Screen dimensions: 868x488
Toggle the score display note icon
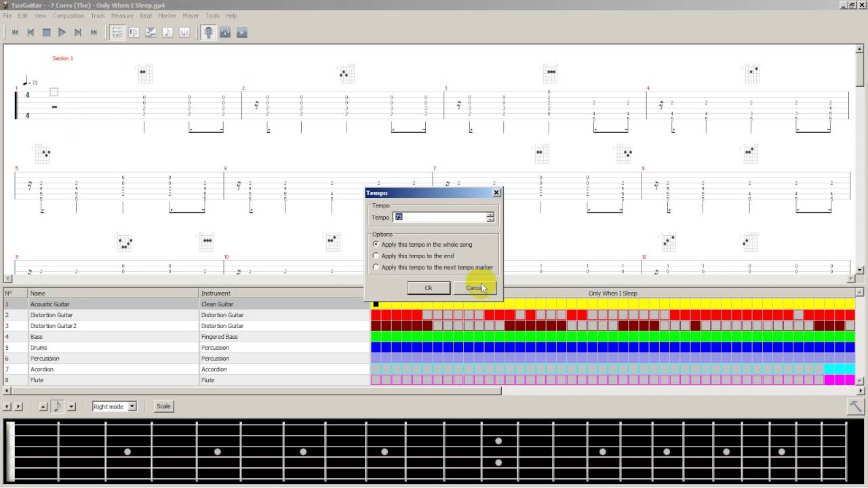tap(167, 33)
